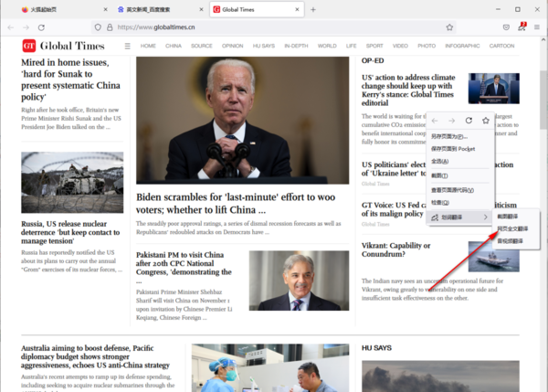Image resolution: width=548 pixels, height=392 pixels.
Task: Click the reload icon in context menu
Action: 469,121
